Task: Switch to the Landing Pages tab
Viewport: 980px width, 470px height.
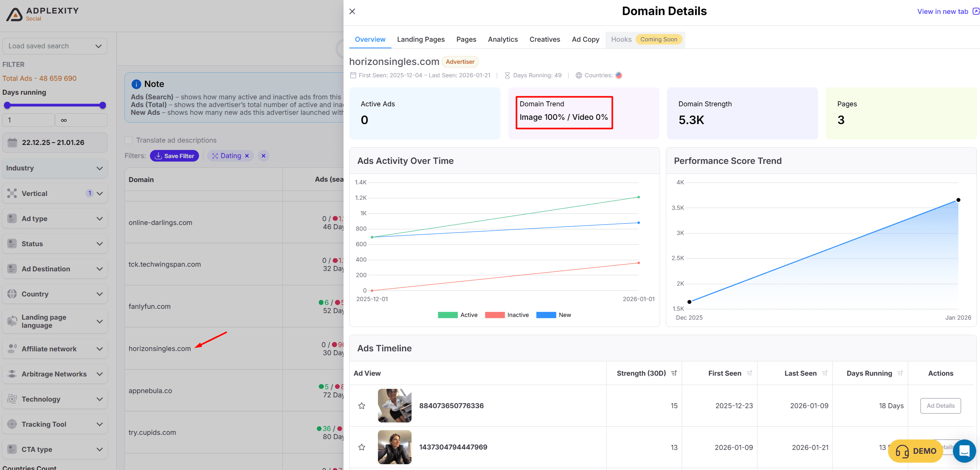Action: (x=421, y=39)
